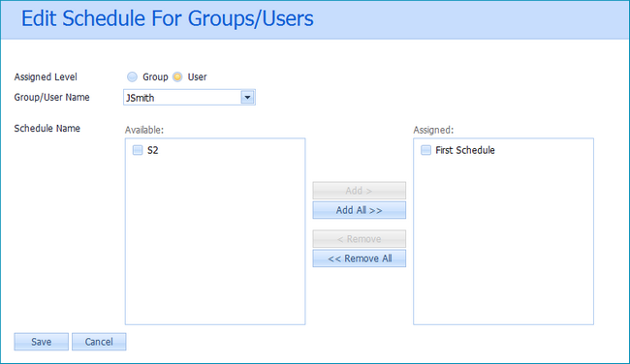630x364 pixels.
Task: Select the User radio button
Action: [x=177, y=76]
